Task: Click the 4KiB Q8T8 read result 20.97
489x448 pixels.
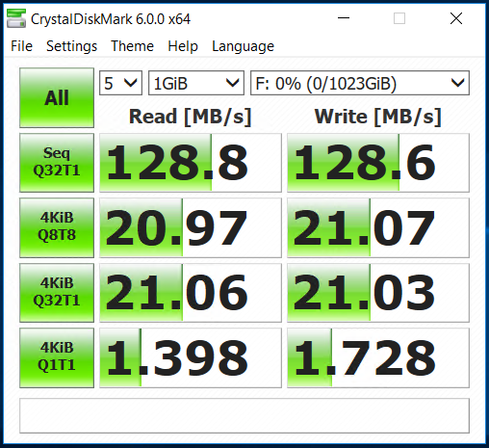Action: pyautogui.click(x=191, y=227)
